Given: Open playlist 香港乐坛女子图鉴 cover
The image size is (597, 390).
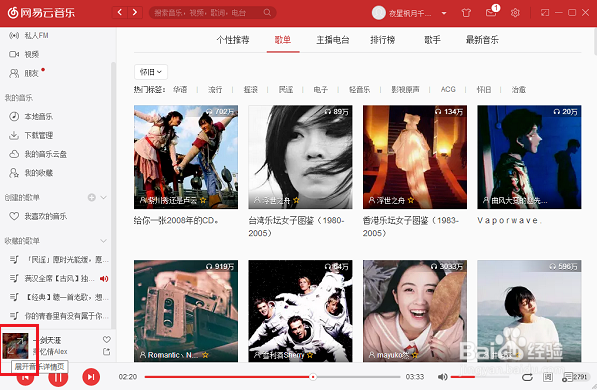Looking at the screenshot, I should pos(415,157).
